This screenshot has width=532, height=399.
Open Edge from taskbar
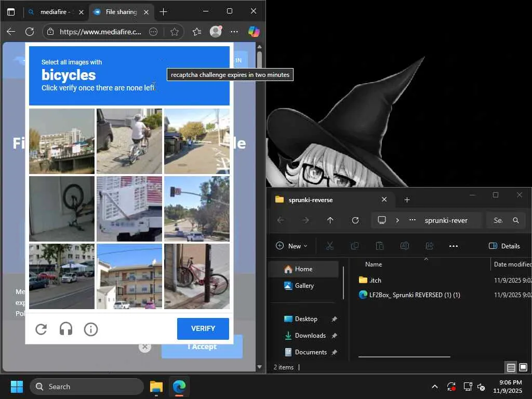click(179, 387)
